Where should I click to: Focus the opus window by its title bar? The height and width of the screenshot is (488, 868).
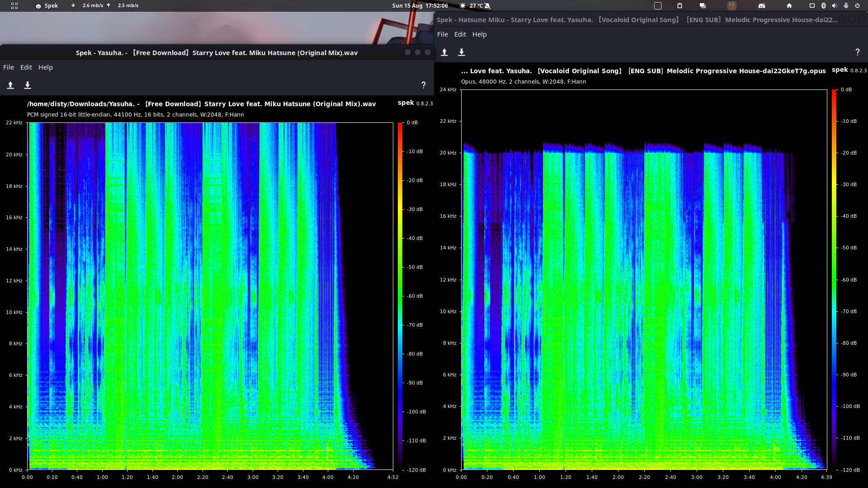coord(637,20)
